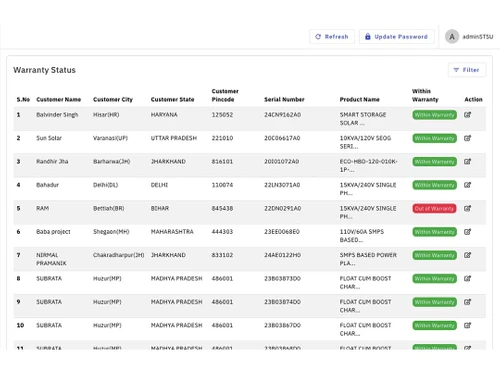Click the Customer State column header
The width and height of the screenshot is (500, 375).
coord(172,99)
